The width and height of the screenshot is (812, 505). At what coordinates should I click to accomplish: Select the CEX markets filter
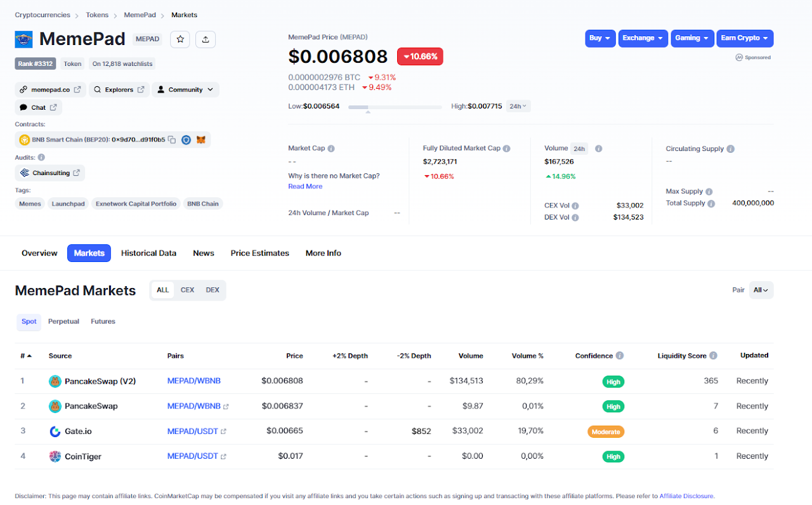click(x=187, y=290)
